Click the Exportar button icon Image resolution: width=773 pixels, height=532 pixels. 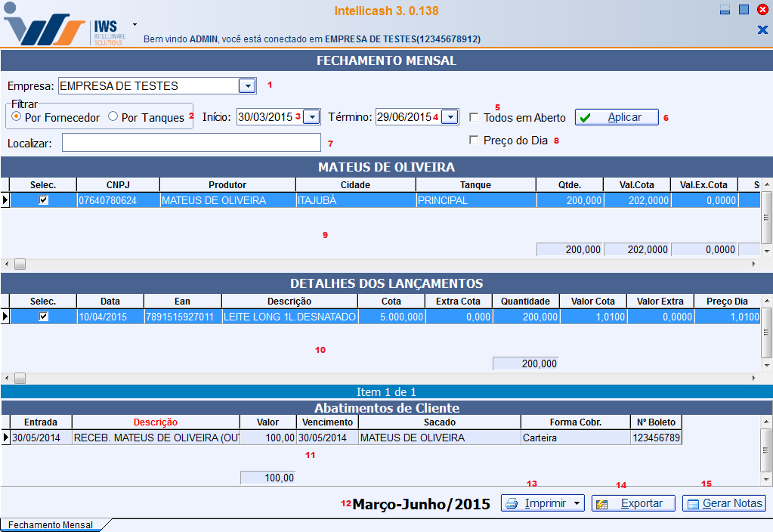click(602, 504)
